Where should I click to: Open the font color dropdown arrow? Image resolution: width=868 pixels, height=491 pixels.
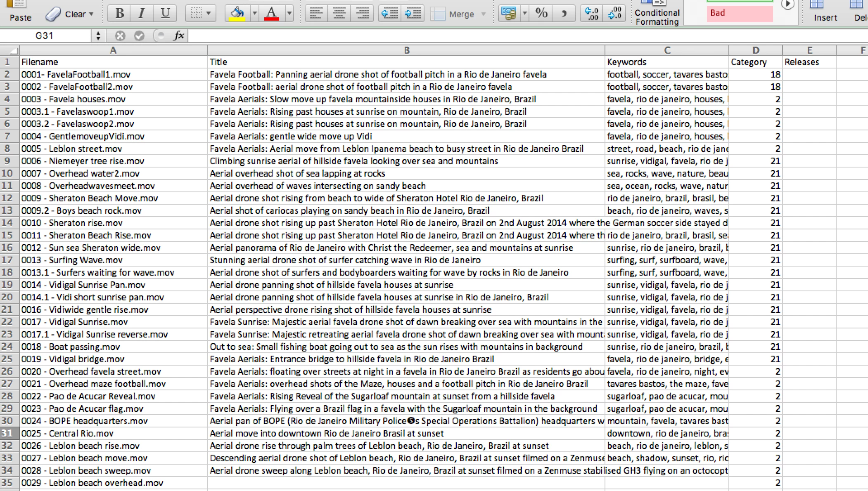(289, 14)
